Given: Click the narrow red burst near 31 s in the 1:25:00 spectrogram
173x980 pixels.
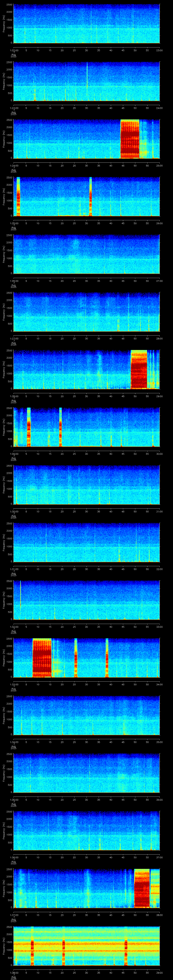Looking at the screenshot, I should click(91, 196).
